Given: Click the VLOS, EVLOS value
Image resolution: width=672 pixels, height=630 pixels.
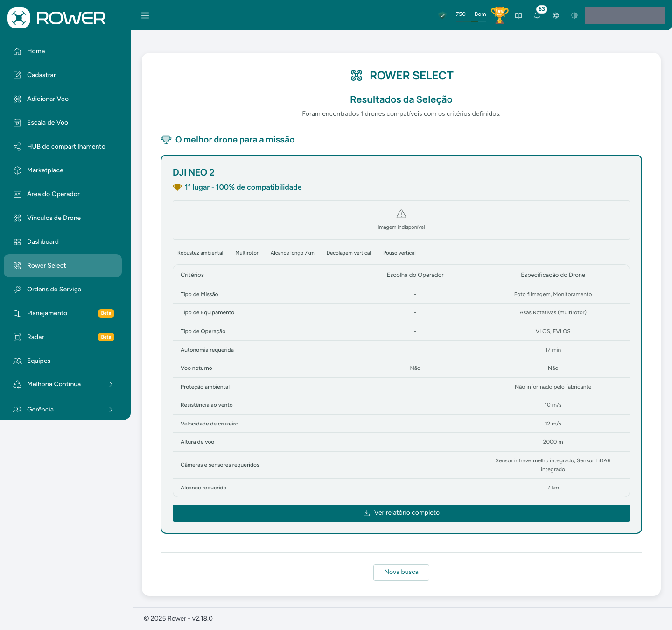Looking at the screenshot, I should click(x=553, y=332).
